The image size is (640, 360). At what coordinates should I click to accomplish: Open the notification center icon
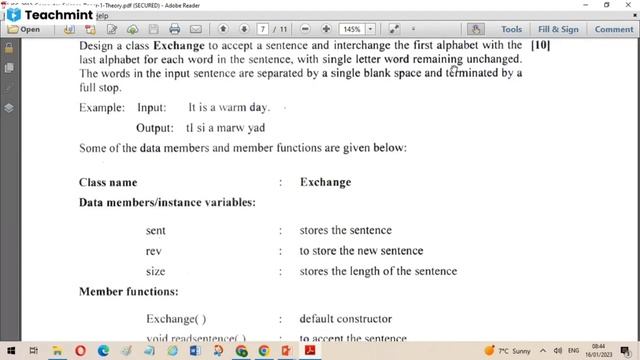point(625,351)
